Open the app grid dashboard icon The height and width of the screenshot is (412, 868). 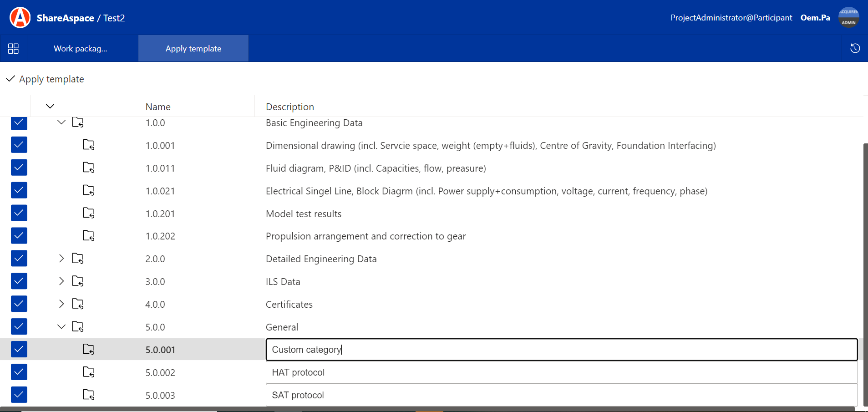14,49
